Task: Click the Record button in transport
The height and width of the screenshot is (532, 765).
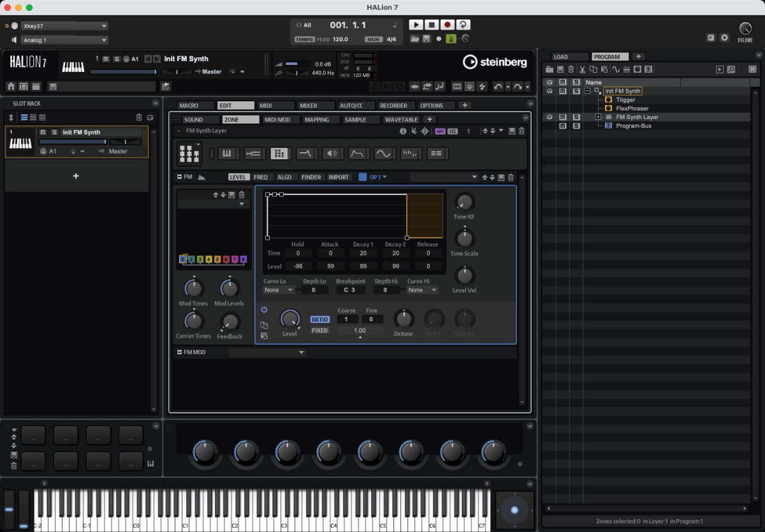Action: click(x=448, y=25)
